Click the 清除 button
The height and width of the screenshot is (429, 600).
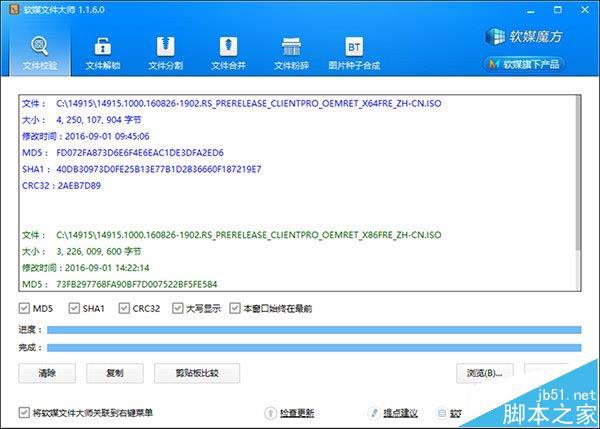point(47,373)
